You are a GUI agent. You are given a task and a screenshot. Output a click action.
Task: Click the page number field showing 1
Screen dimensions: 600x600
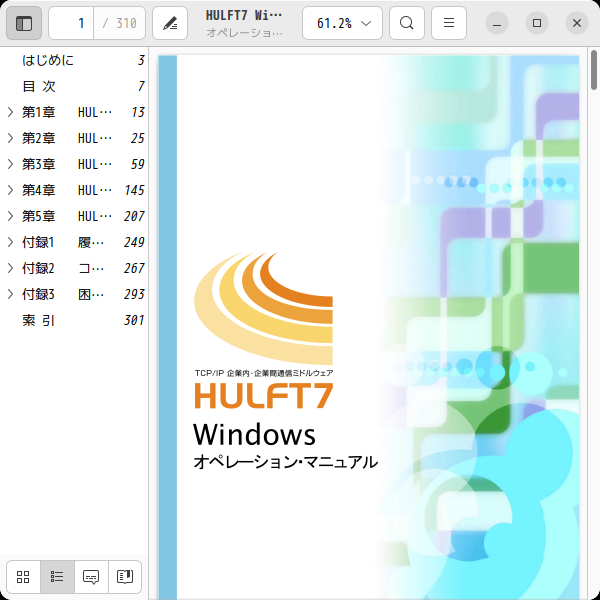[x=71, y=23]
